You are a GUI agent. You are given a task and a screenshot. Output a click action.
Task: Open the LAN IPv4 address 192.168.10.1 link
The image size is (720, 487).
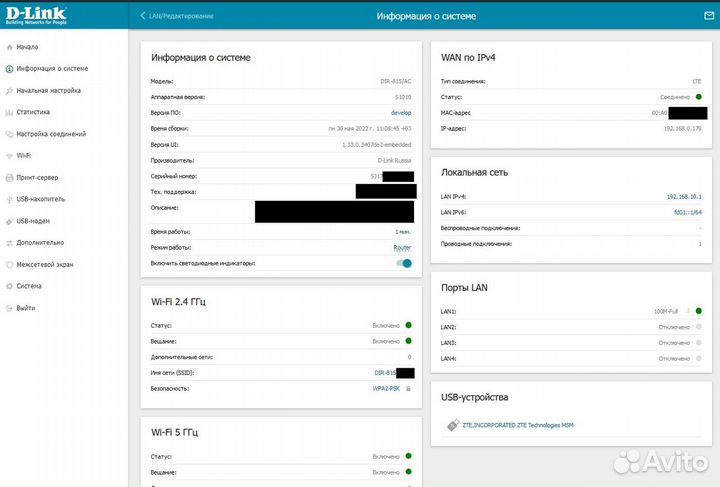(684, 197)
